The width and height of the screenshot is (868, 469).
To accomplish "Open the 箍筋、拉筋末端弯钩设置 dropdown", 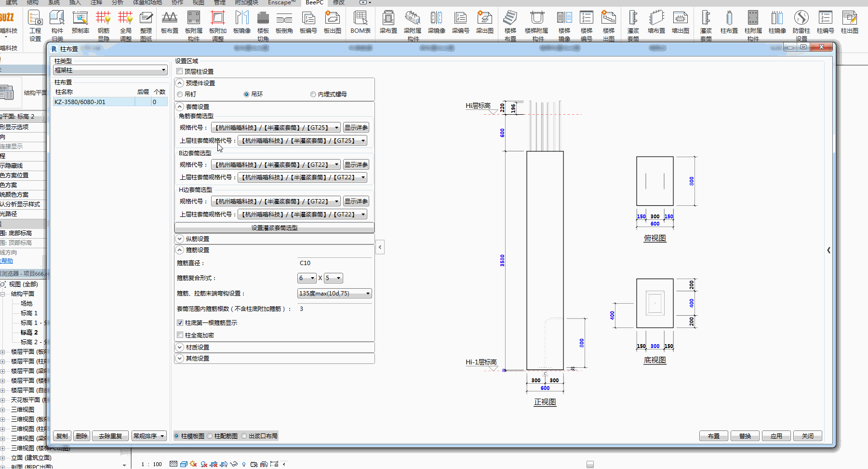I will (x=334, y=294).
